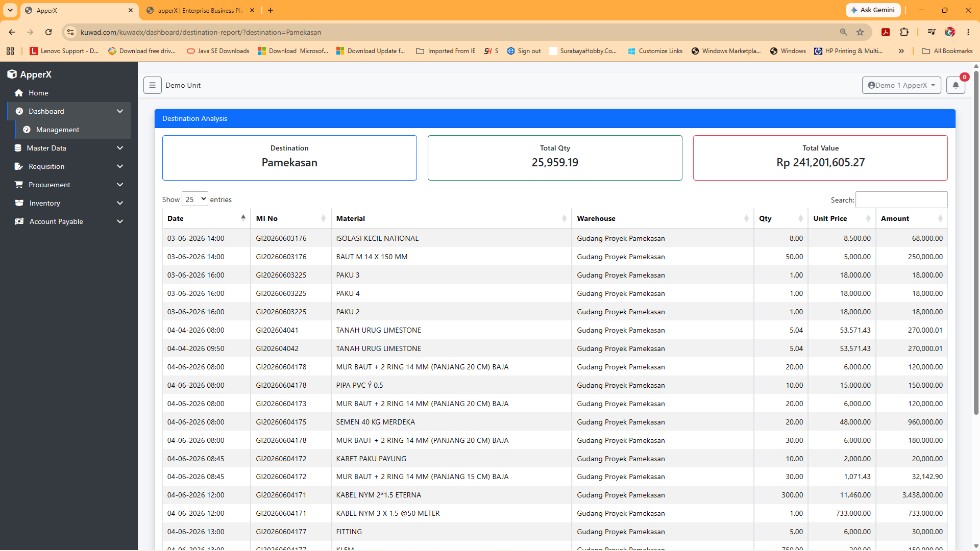This screenshot has height=551, width=980.
Task: Open the Chrome profile avatar icon
Action: click(x=950, y=32)
